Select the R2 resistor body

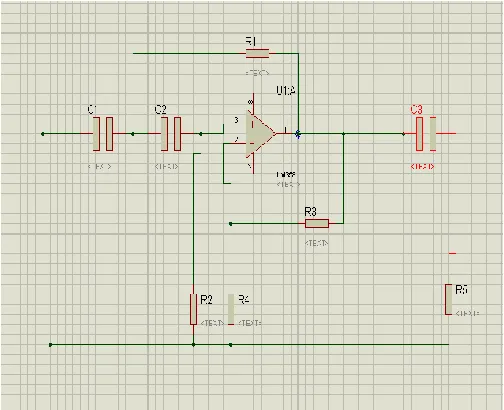[x=193, y=309]
